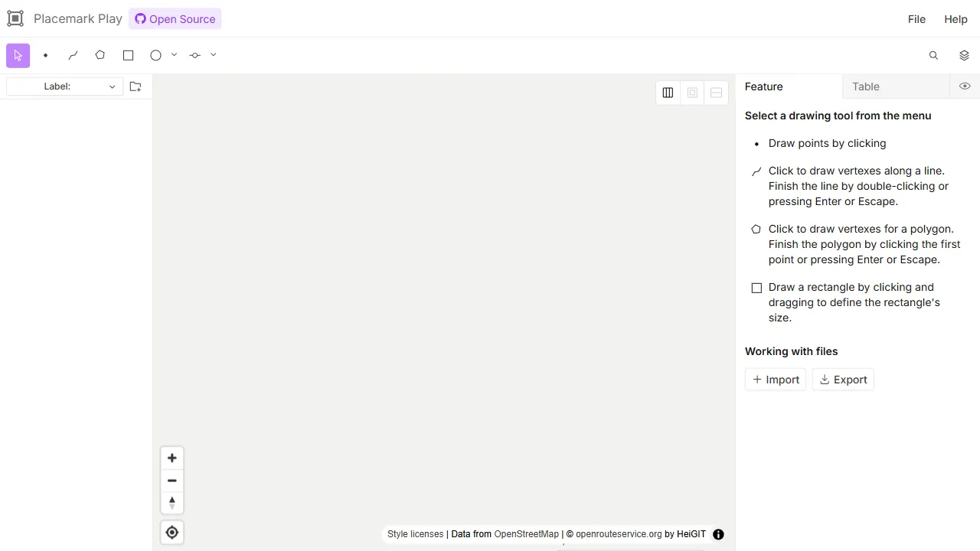Select the polygon drawing tool
Viewport: 980px width, 551px height.
[100, 55]
